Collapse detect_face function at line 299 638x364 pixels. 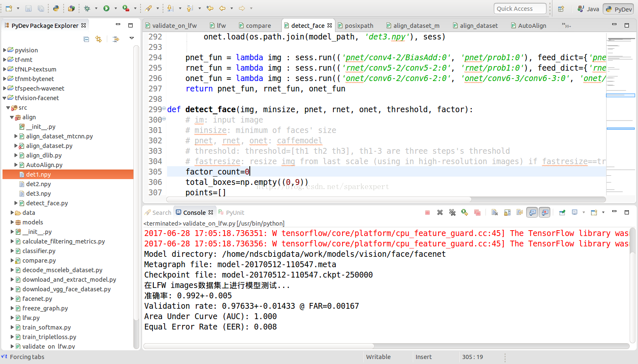click(164, 108)
